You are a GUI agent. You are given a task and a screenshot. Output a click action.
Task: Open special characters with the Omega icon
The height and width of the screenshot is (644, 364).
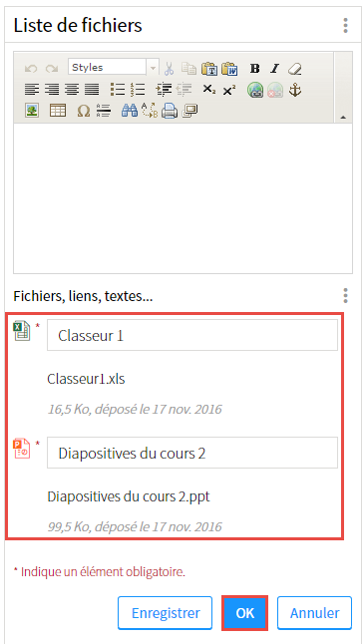pyautogui.click(x=84, y=110)
